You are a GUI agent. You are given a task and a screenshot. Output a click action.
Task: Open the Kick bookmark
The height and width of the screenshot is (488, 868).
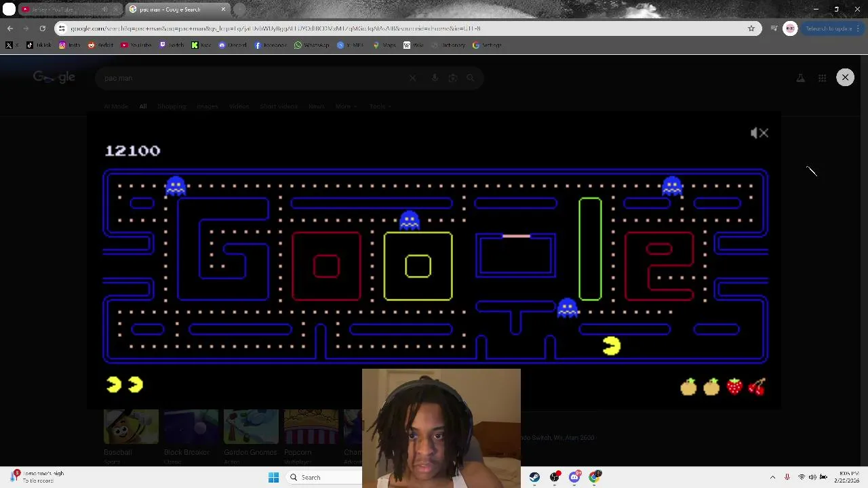(x=201, y=45)
